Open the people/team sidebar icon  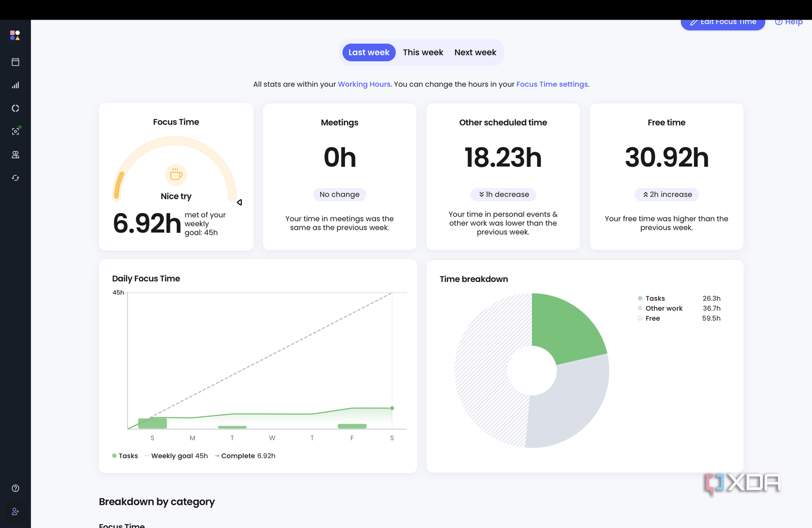(x=15, y=155)
